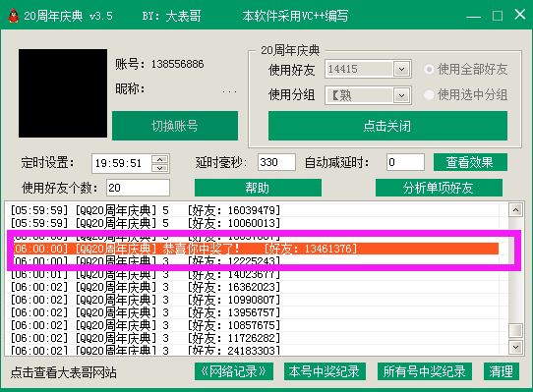Open the 帮助 button
The width and height of the screenshot is (533, 392).
(258, 188)
